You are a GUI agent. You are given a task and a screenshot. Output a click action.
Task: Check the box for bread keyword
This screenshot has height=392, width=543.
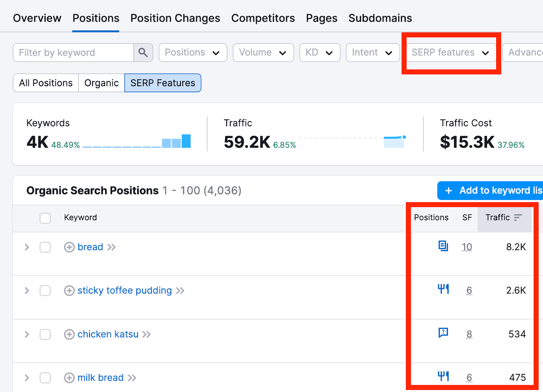coord(45,247)
